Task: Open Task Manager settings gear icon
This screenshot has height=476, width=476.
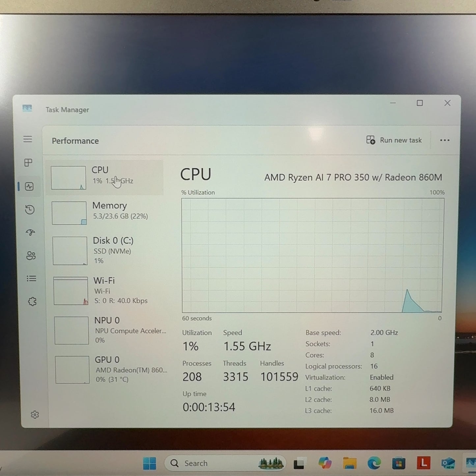Action: tap(35, 414)
